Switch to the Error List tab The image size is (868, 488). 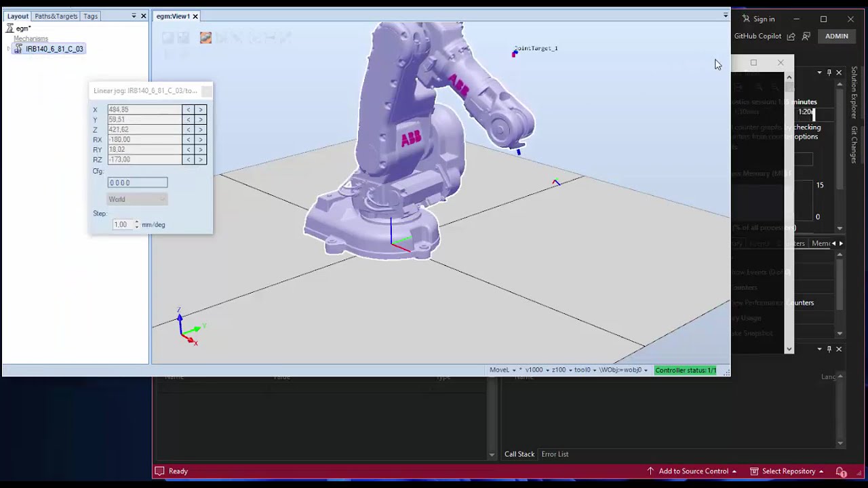point(555,454)
